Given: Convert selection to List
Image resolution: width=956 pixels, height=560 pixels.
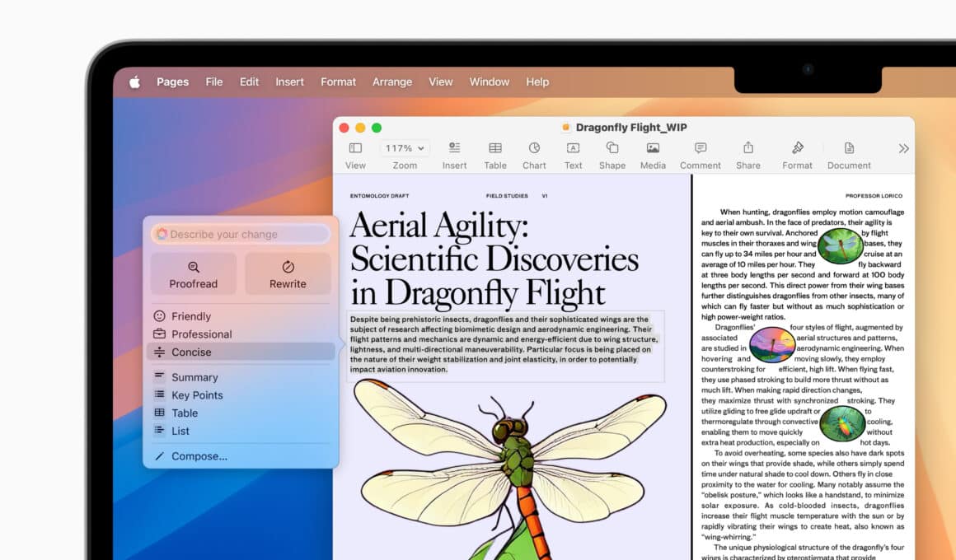Looking at the screenshot, I should point(241,431).
